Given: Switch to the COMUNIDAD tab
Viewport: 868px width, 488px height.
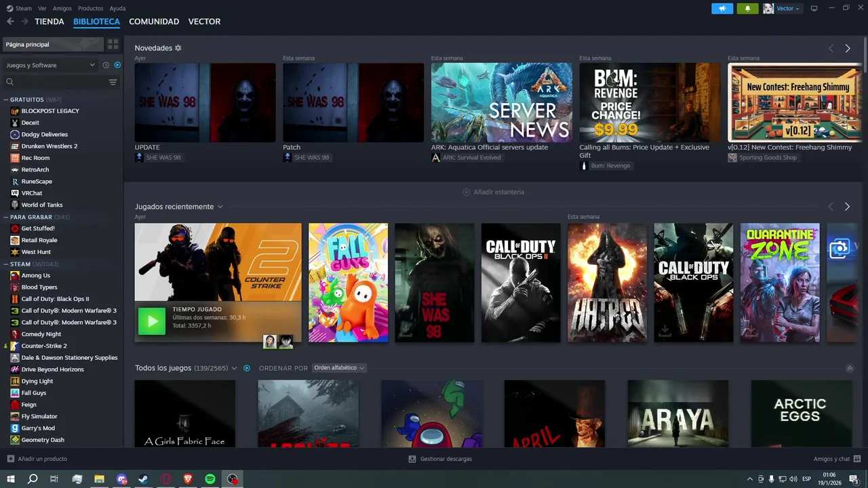Looking at the screenshot, I should 154,22.
